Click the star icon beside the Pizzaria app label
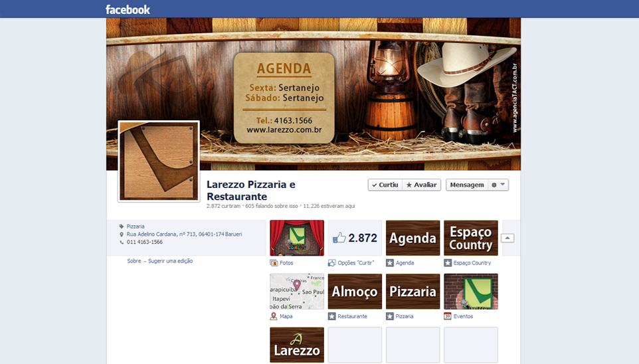Viewport: 639px width, 364px height. [x=390, y=316]
